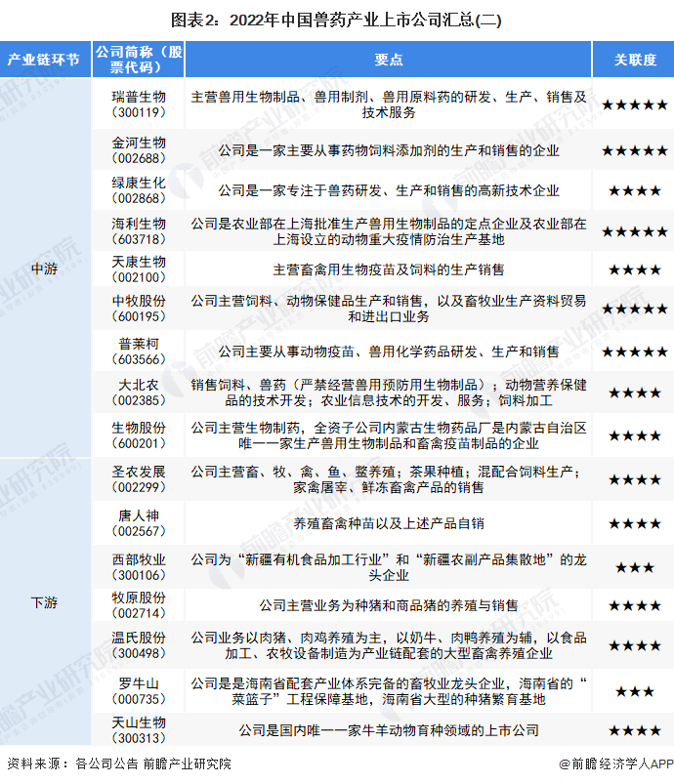Image resolution: width=674 pixels, height=784 pixels.
Task: Click source note 资料来源：各公司公告 前瞻产业研究院
Action: coord(119,763)
